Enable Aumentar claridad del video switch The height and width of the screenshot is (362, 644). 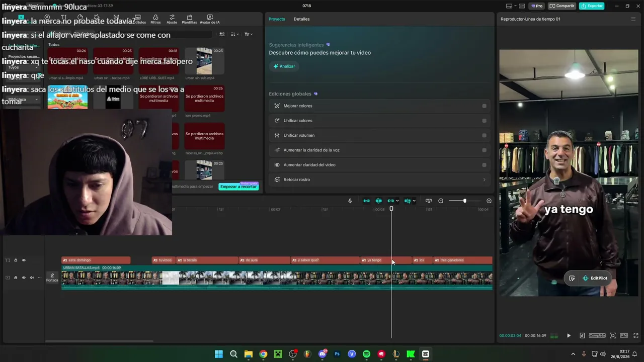[485, 165]
